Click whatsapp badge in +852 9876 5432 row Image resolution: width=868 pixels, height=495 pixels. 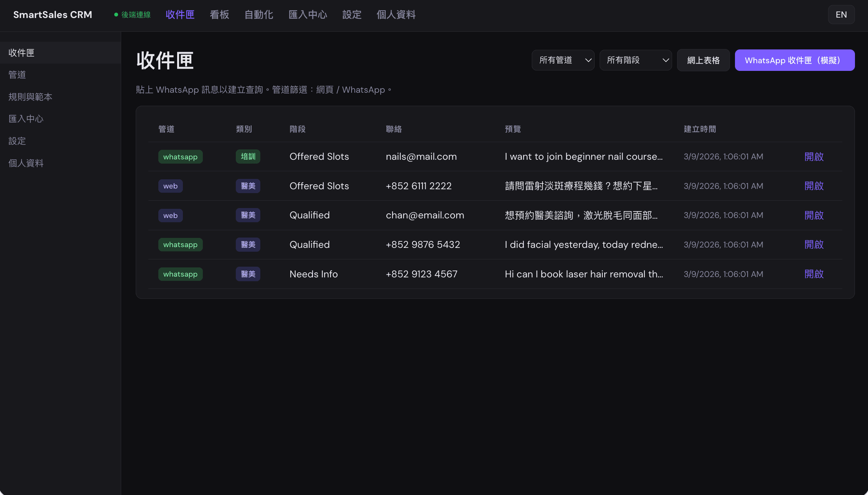(x=180, y=245)
